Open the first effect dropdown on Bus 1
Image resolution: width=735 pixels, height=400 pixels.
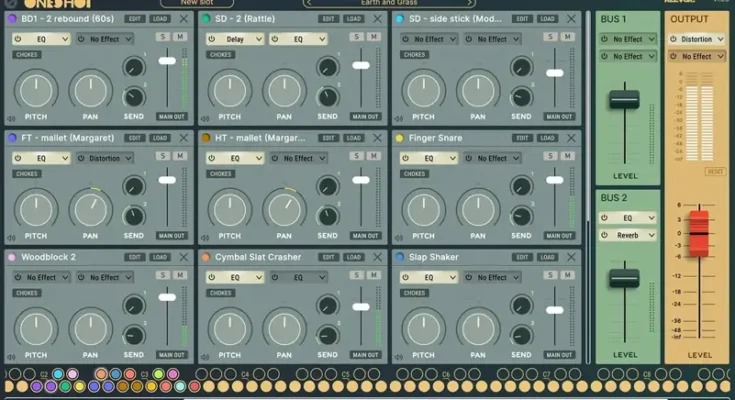coord(632,39)
